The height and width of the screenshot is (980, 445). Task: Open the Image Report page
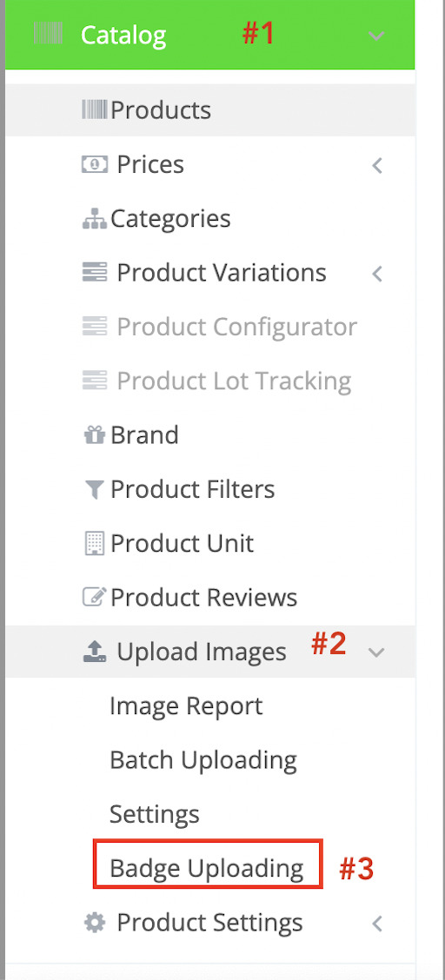pos(186,707)
